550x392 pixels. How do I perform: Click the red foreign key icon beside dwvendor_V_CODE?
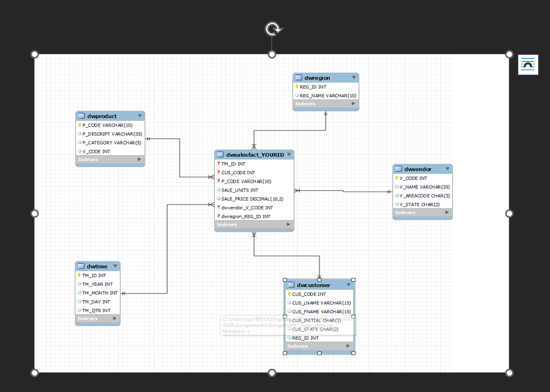(x=218, y=208)
